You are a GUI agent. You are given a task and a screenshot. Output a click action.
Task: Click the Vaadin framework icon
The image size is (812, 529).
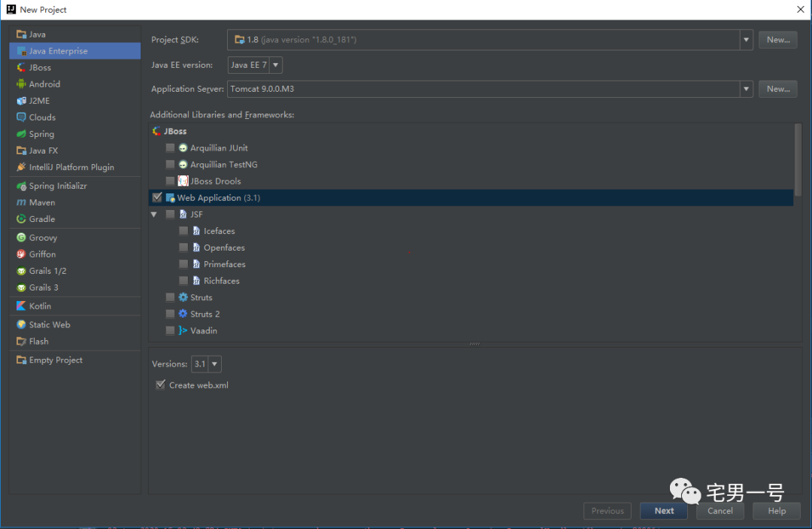click(183, 330)
